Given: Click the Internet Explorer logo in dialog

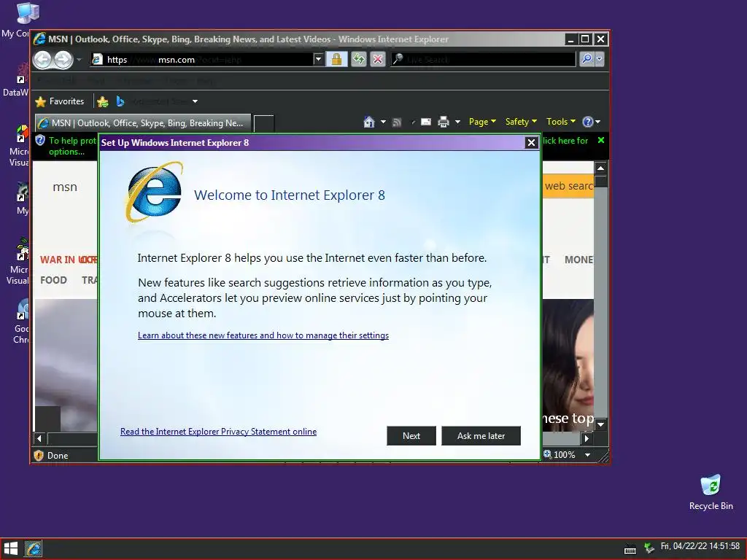Looking at the screenshot, I should pyautogui.click(x=155, y=192).
